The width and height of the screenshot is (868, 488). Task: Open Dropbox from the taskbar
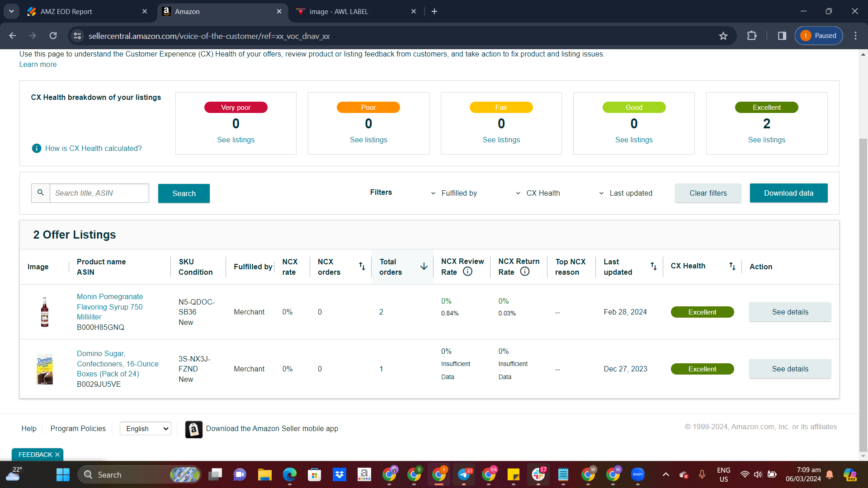click(x=339, y=475)
